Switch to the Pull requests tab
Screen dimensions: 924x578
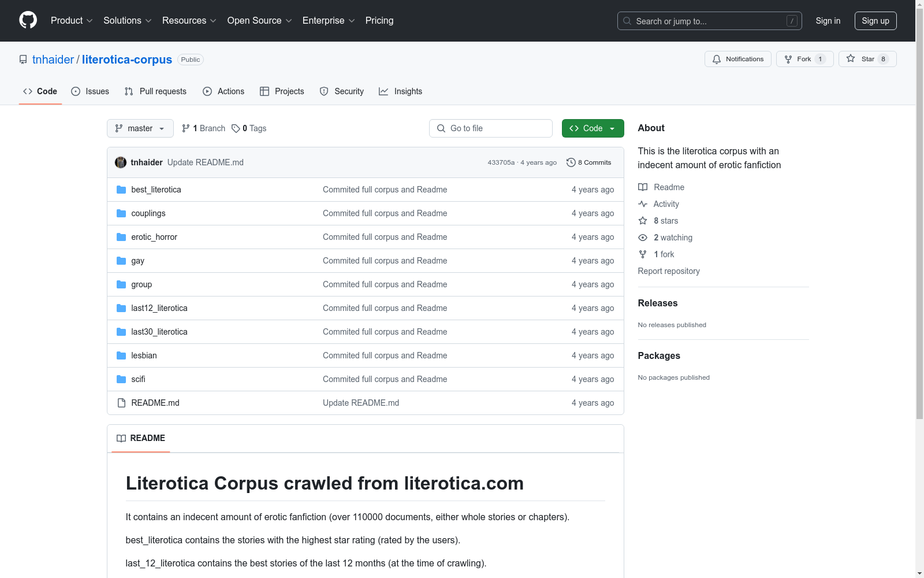tap(155, 91)
